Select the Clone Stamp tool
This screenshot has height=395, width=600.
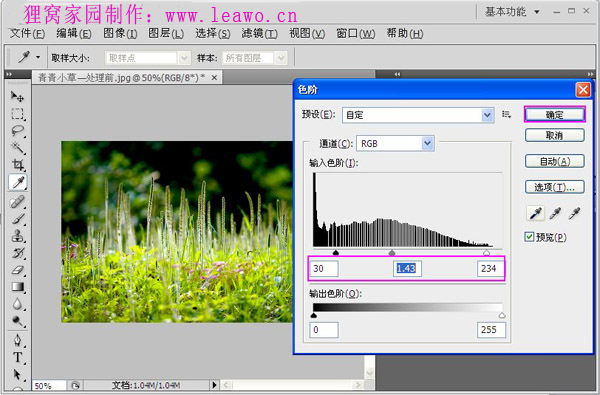coord(17,236)
